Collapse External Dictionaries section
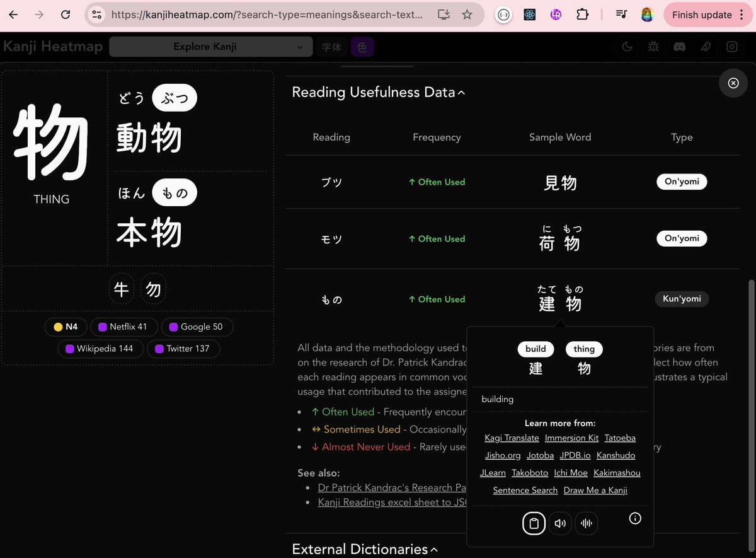 tap(365, 549)
